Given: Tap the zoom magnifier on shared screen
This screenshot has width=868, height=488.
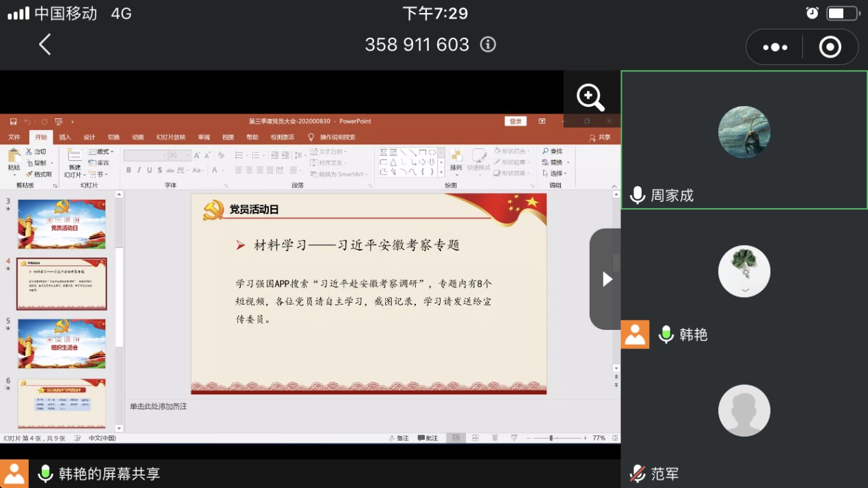Looking at the screenshot, I should point(590,97).
